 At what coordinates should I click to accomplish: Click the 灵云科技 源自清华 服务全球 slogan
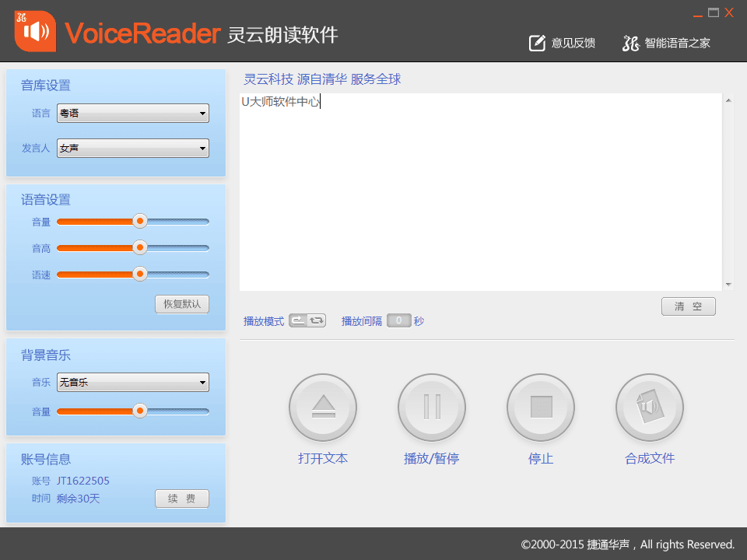click(322, 79)
